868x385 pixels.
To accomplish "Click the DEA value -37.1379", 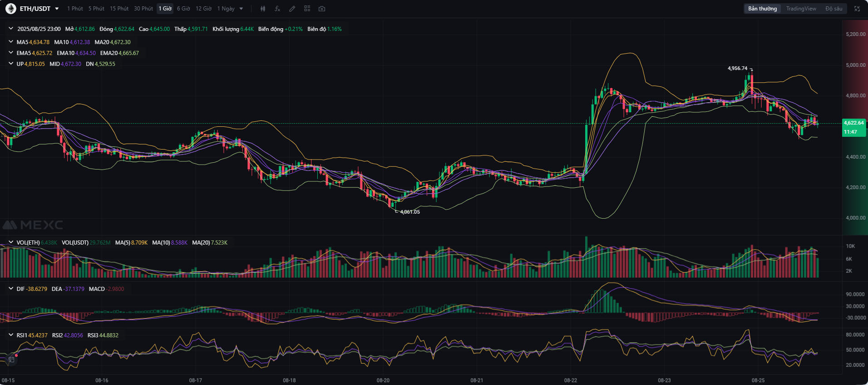I will [x=74, y=289].
